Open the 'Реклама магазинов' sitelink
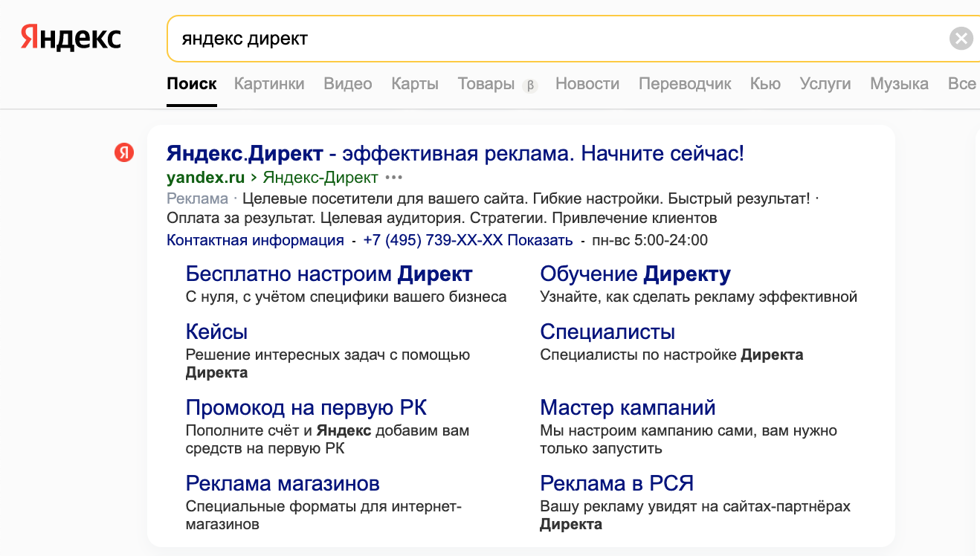The width and height of the screenshot is (980, 556). pos(283,483)
